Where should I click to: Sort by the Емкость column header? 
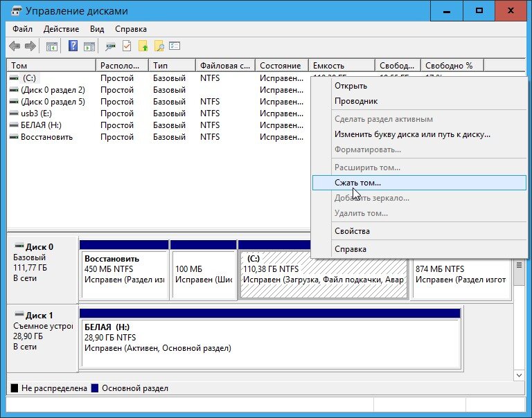(x=342, y=66)
